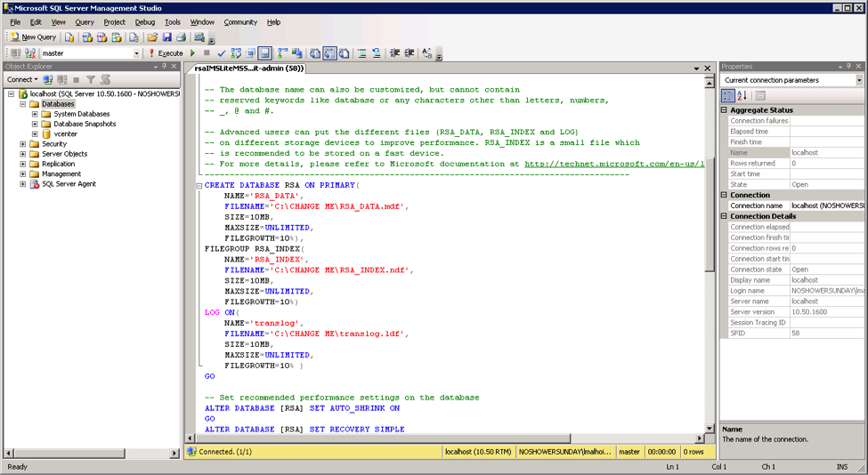Open the Project menu
This screenshot has height=475, width=868.
(114, 22)
